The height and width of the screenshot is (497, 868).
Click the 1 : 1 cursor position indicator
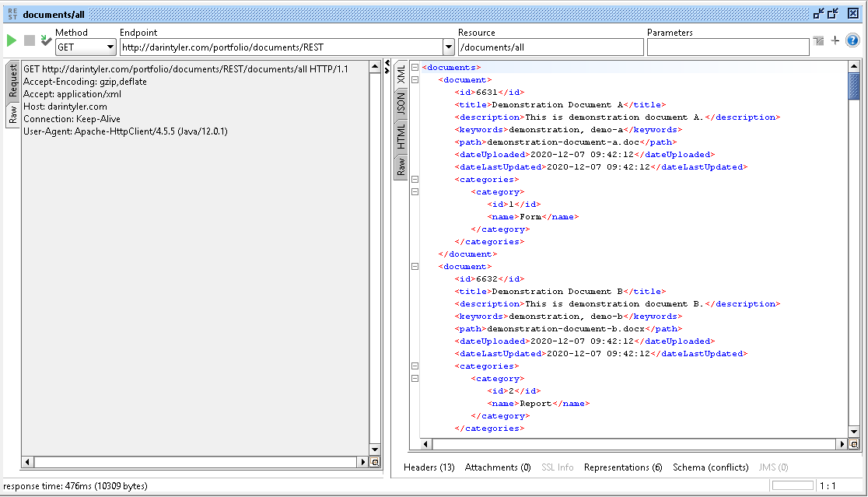pos(828,486)
